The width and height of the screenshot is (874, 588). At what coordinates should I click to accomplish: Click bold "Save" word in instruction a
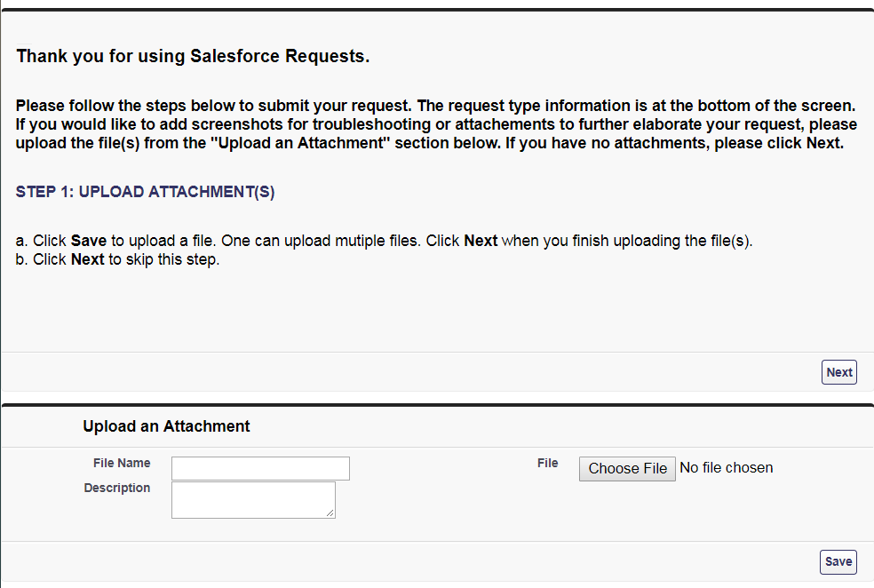pos(88,241)
